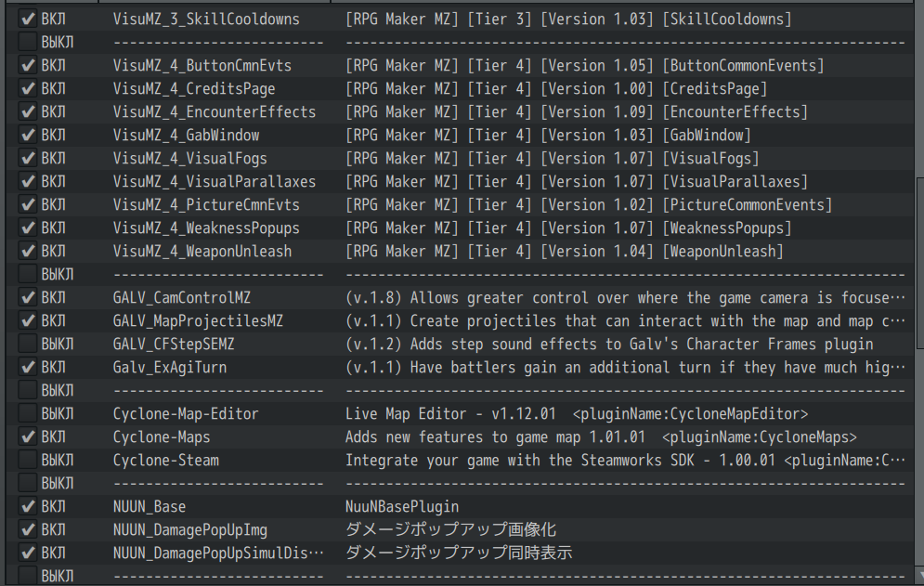Select Cyclone-Map-Editor plugin name
Image resolution: width=924 pixels, height=586 pixels.
[x=186, y=414]
